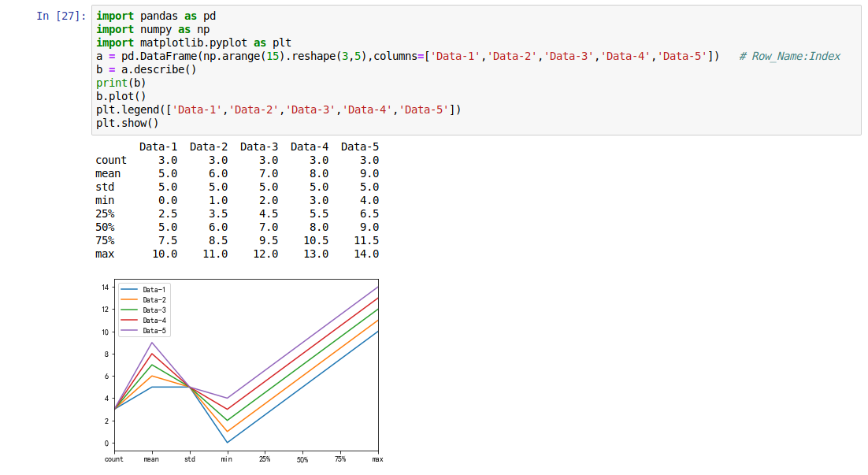This screenshot has height=475, width=868.
Task: Click the Data-3 column header in output
Action: 259,147
